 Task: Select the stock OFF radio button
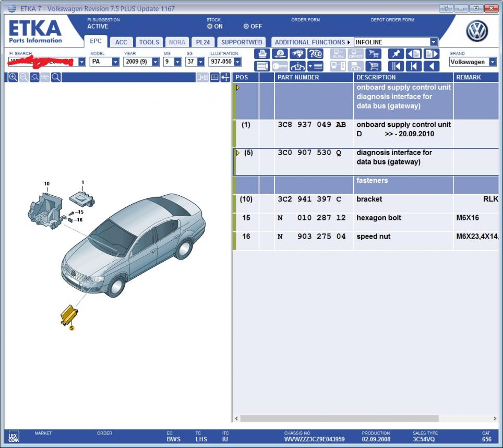point(246,26)
